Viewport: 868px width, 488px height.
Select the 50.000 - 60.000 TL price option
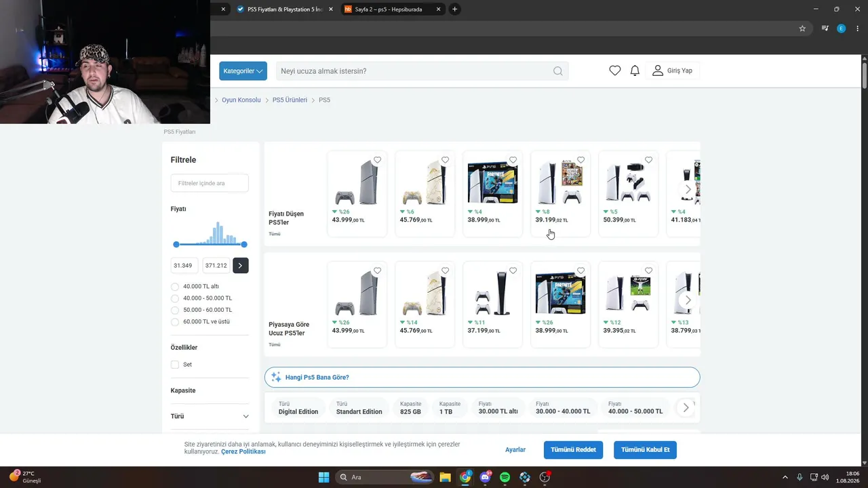point(175,310)
